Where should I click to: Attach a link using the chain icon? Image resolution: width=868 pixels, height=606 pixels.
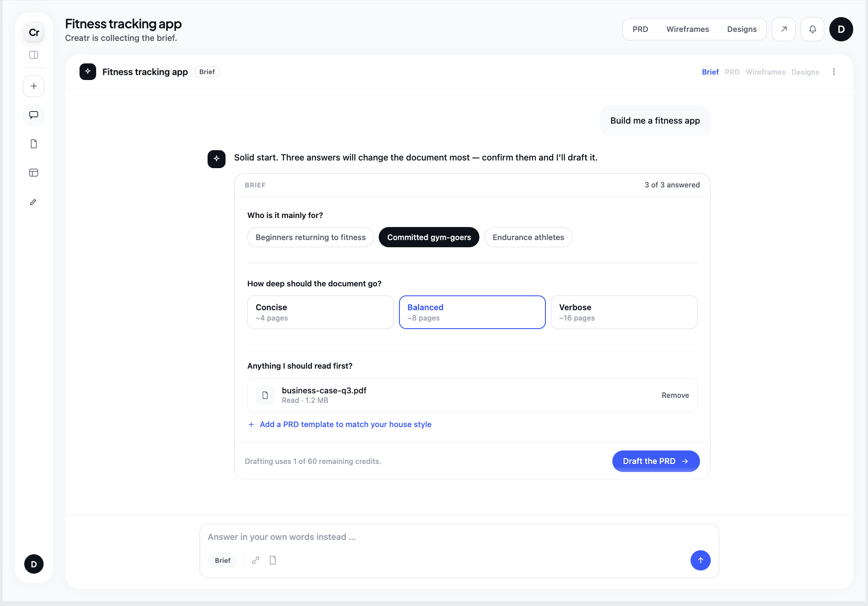click(256, 560)
